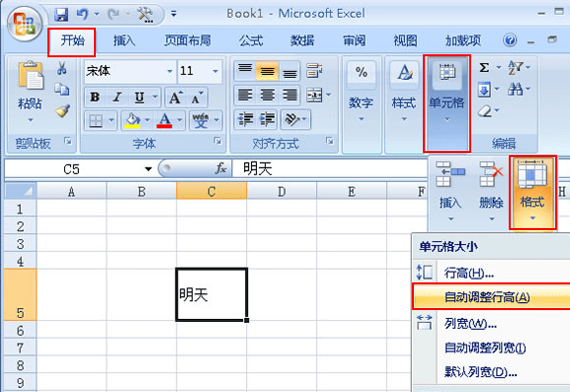Expand the font name dropdown 宋体

click(x=170, y=71)
